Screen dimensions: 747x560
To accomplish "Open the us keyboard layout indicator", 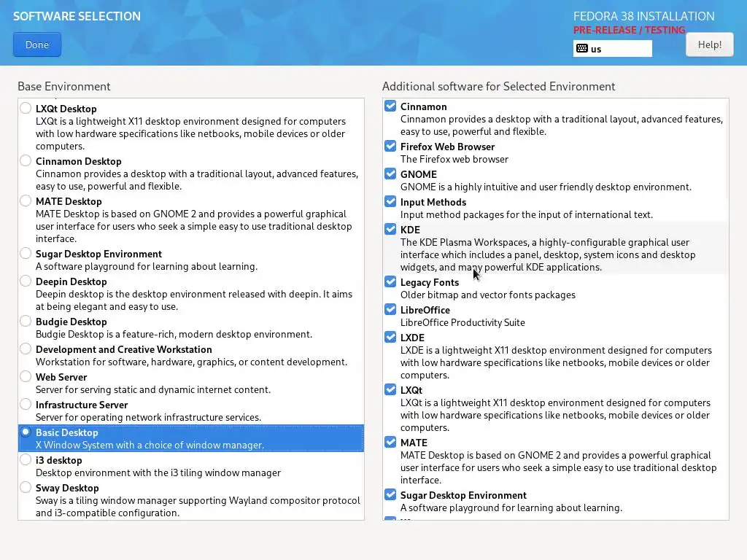I will (612, 49).
